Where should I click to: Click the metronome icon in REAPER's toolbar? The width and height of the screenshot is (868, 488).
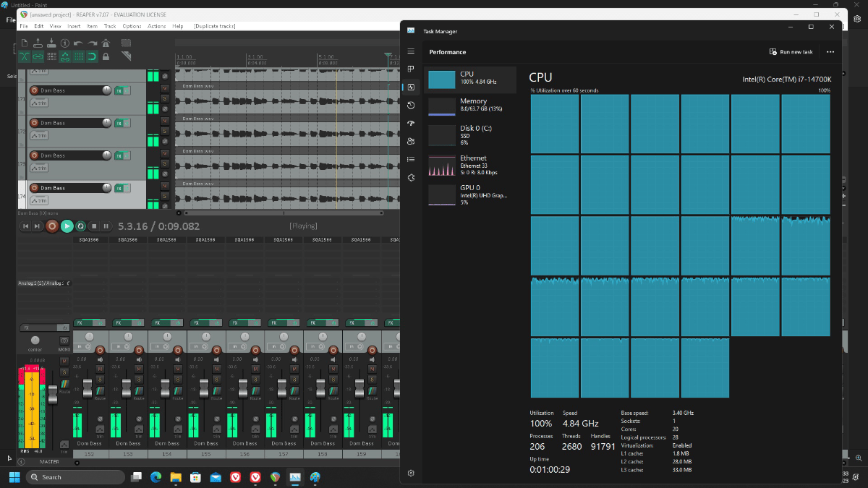[107, 43]
